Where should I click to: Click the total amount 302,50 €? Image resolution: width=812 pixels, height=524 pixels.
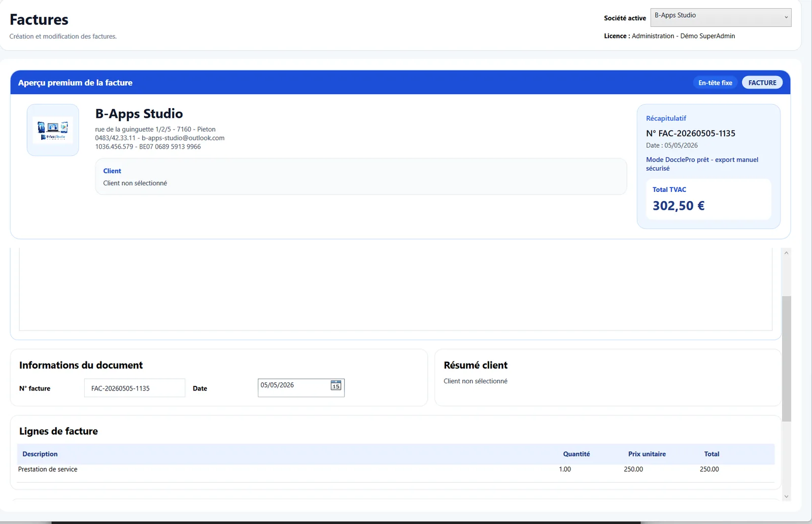tap(679, 206)
